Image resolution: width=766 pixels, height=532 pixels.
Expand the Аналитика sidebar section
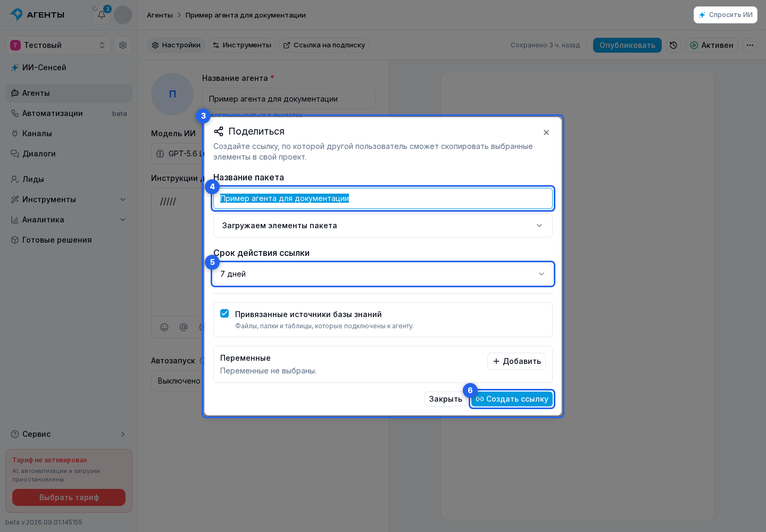point(69,220)
